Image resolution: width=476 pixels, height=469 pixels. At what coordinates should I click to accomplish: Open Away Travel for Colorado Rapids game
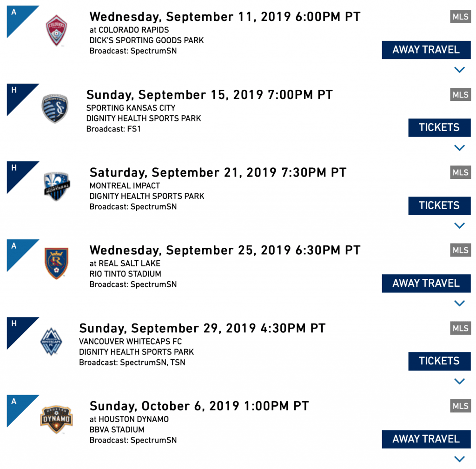coord(426,50)
